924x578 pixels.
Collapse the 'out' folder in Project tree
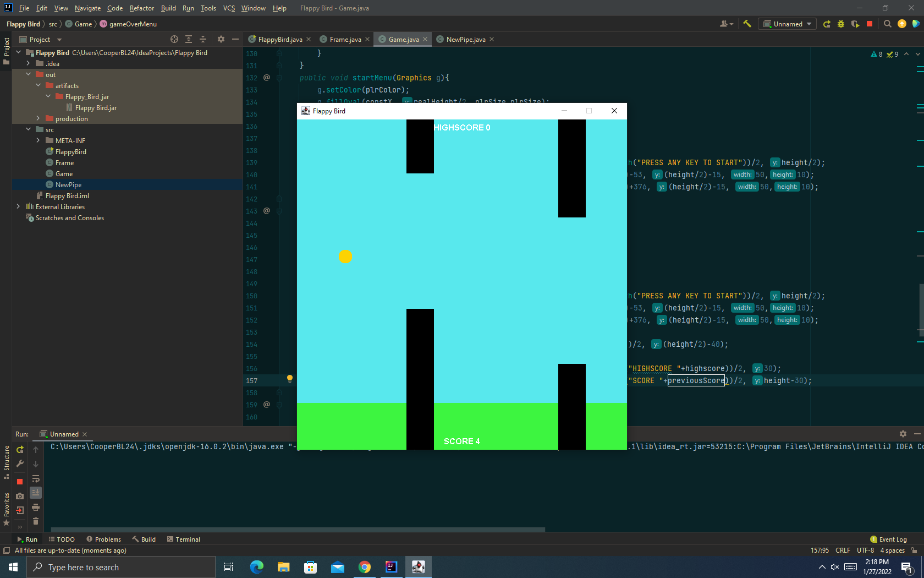pyautogui.click(x=28, y=74)
